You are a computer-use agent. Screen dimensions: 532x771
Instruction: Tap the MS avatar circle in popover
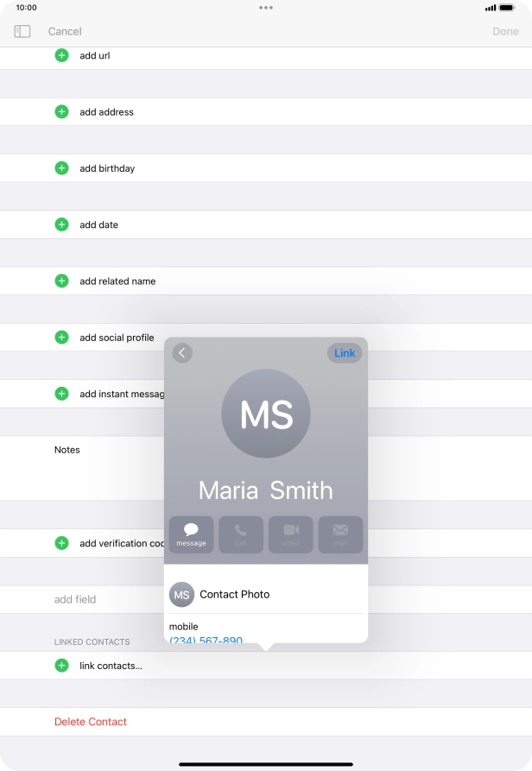click(266, 414)
